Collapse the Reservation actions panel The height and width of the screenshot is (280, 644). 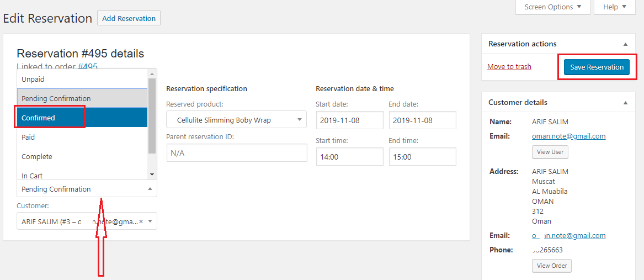tap(625, 44)
